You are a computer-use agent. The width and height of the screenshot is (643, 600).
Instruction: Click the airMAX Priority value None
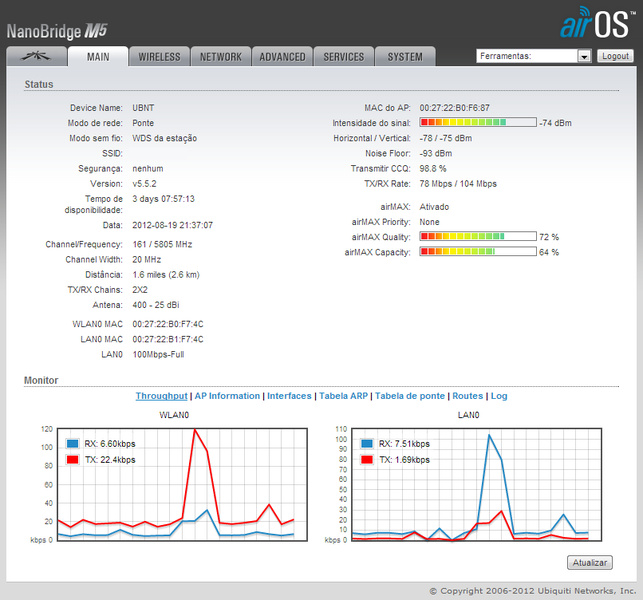[429, 222]
